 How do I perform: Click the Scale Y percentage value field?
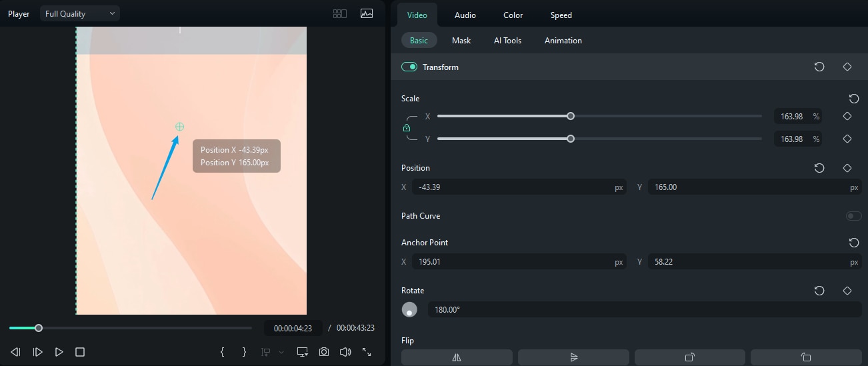tap(798, 139)
